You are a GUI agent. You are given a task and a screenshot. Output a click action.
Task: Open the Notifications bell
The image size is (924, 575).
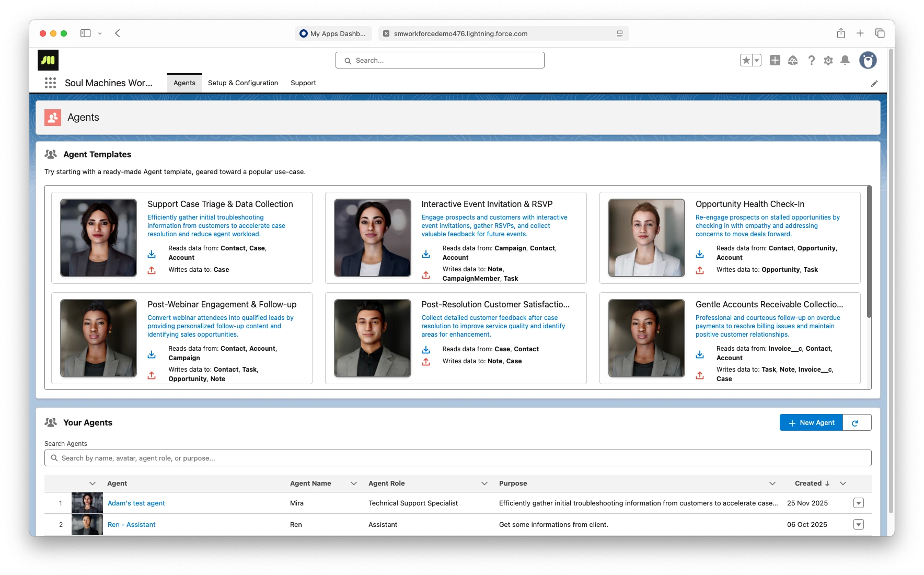click(x=845, y=60)
